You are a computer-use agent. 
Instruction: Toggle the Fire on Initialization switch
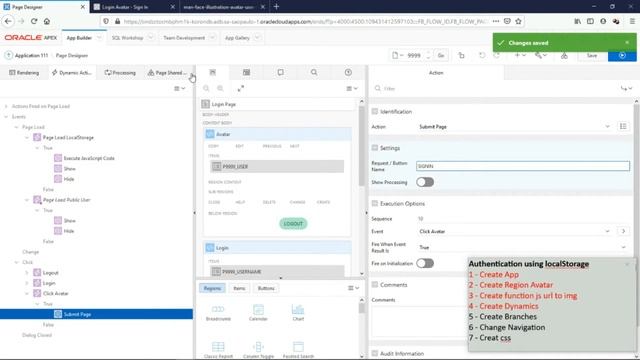(x=425, y=263)
